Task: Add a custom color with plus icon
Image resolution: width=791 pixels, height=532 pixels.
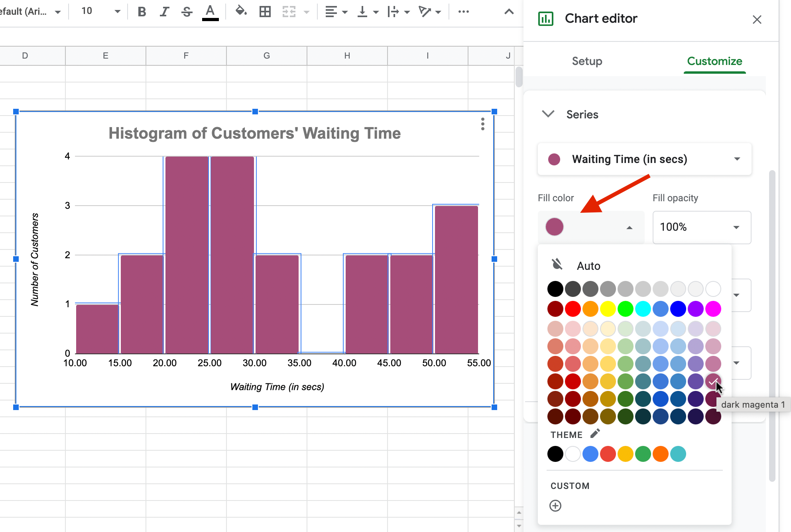Action: tap(555, 506)
